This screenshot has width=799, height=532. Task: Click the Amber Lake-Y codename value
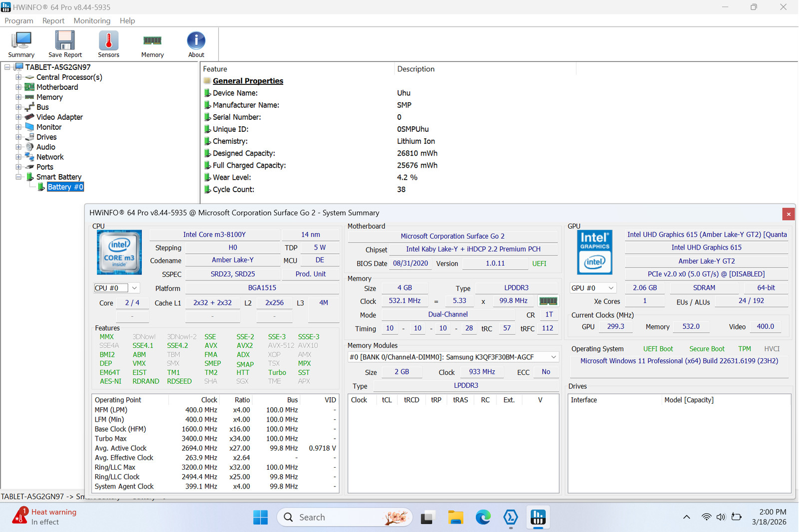[233, 260]
